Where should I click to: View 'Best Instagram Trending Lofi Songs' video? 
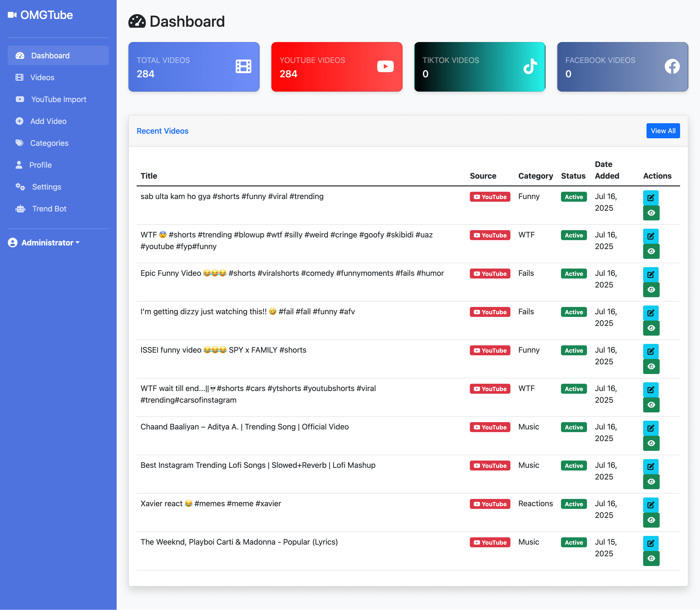651,482
